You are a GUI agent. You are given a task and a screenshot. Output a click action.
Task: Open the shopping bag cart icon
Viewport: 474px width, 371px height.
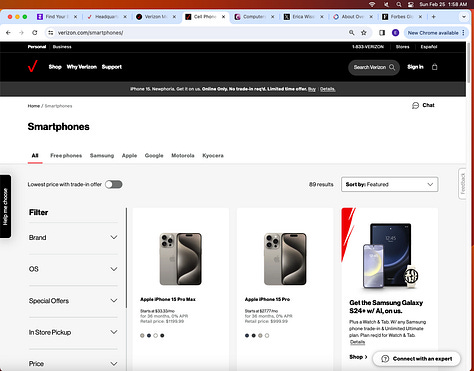pos(434,67)
